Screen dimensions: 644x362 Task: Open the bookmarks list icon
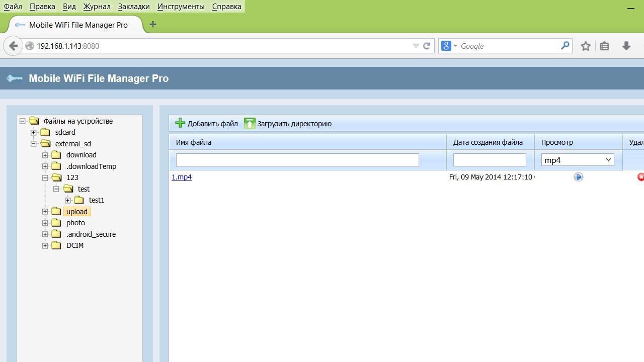604,46
